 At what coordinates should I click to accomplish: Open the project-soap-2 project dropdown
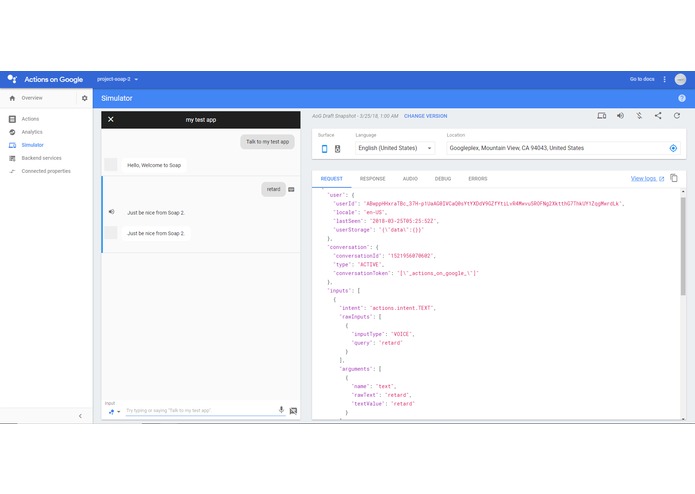pos(117,79)
